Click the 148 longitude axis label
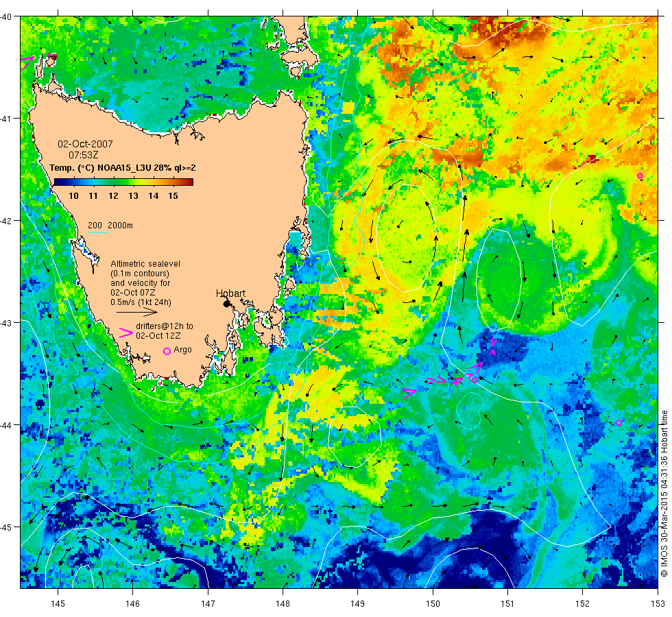Viewport: 672px width, 617px height. [283, 604]
